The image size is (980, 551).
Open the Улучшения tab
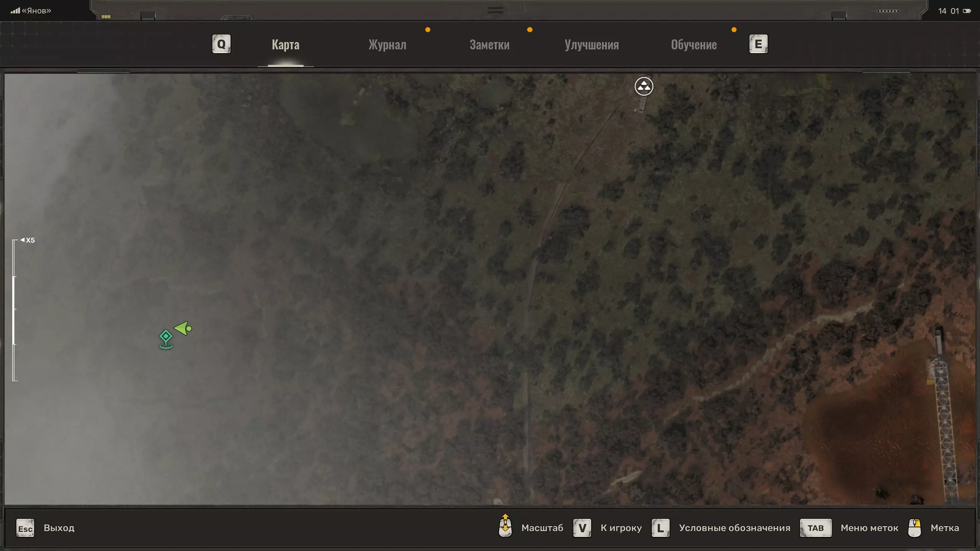591,45
